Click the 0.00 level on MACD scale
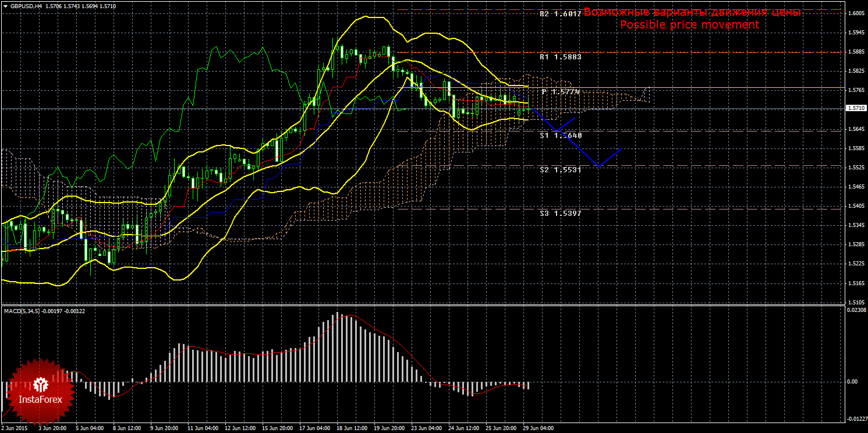Screen dimensions: 868x433 coord(852,382)
